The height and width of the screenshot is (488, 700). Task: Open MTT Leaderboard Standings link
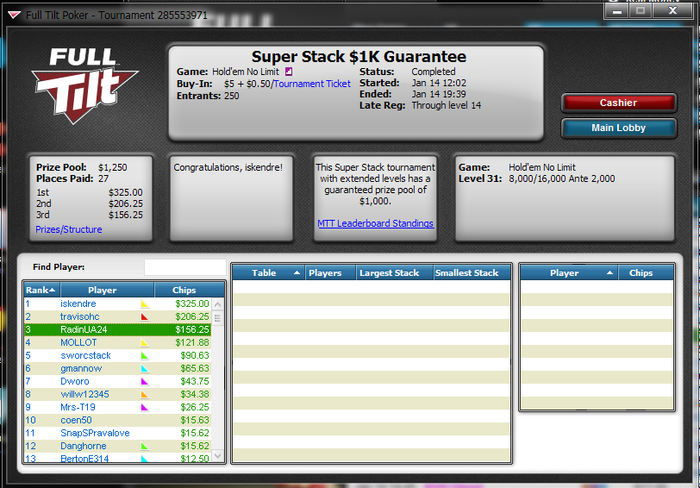375,223
